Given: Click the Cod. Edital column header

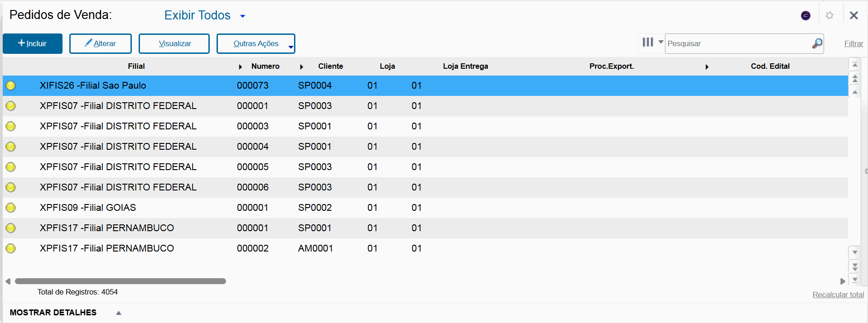Looking at the screenshot, I should tap(770, 66).
